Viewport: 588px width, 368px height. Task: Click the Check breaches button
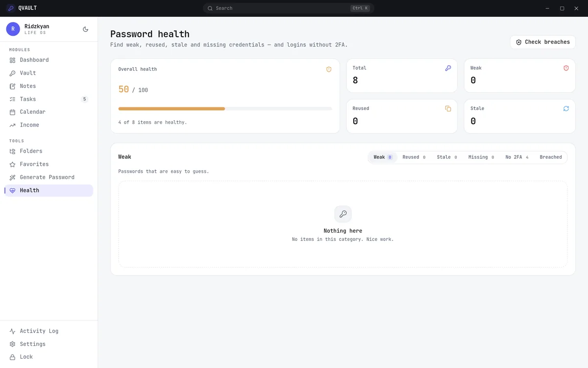pyautogui.click(x=543, y=42)
